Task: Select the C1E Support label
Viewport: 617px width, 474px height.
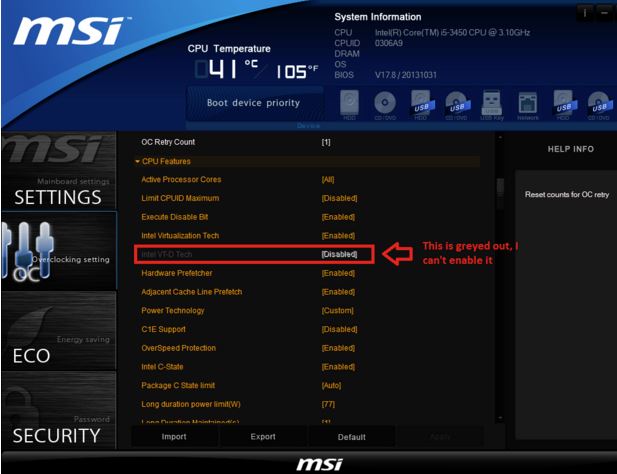Action: 163,329
